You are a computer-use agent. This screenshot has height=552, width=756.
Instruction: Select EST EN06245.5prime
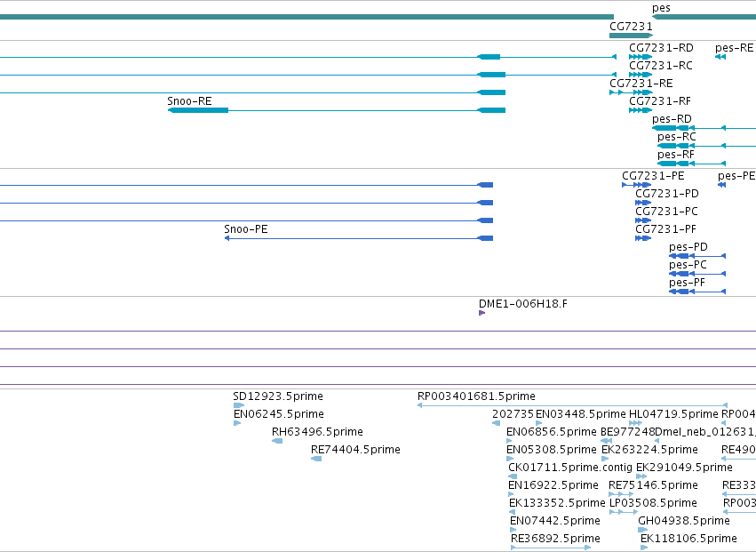click(x=279, y=414)
